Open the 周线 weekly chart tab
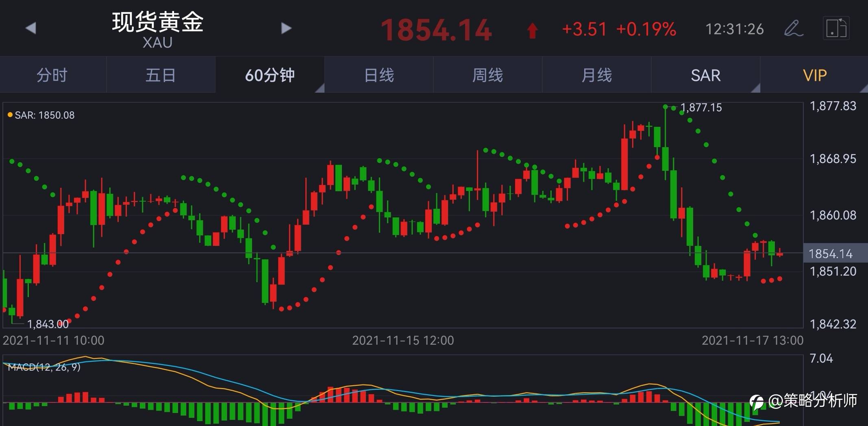The image size is (868, 426). coord(487,75)
